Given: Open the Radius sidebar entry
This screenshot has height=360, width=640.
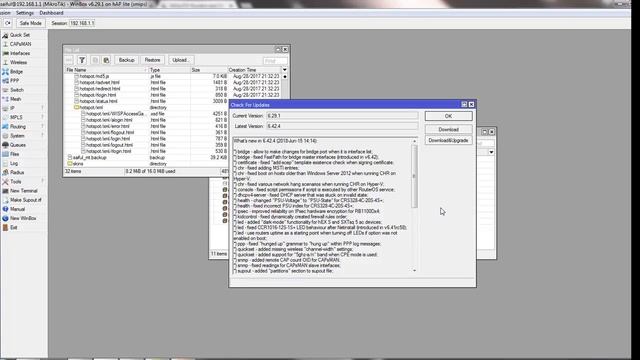Looking at the screenshot, I should (x=17, y=173).
